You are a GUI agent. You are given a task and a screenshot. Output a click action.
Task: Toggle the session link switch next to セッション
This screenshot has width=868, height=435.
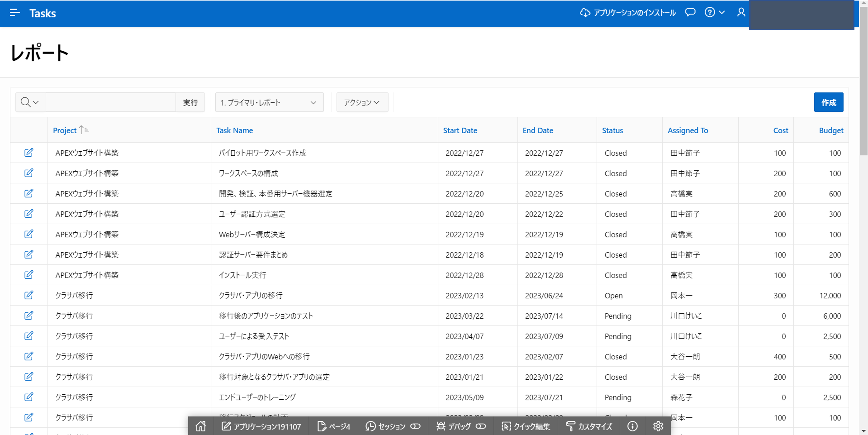point(415,426)
